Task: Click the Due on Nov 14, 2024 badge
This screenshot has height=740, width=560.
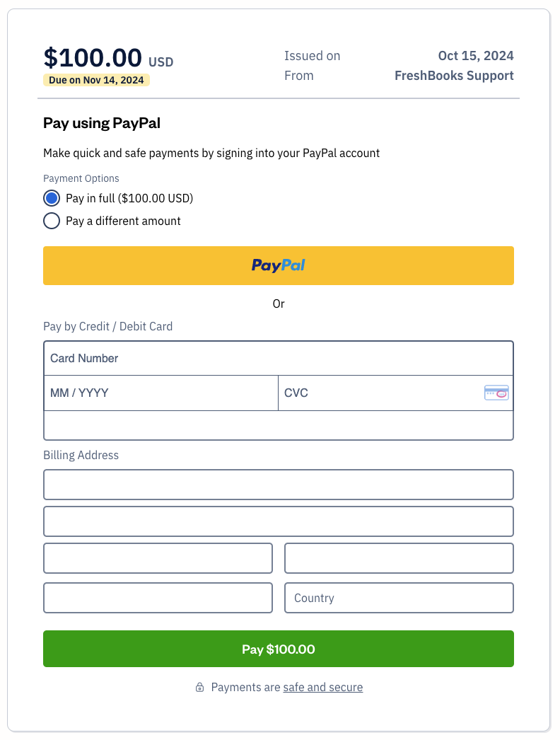Action: point(96,80)
